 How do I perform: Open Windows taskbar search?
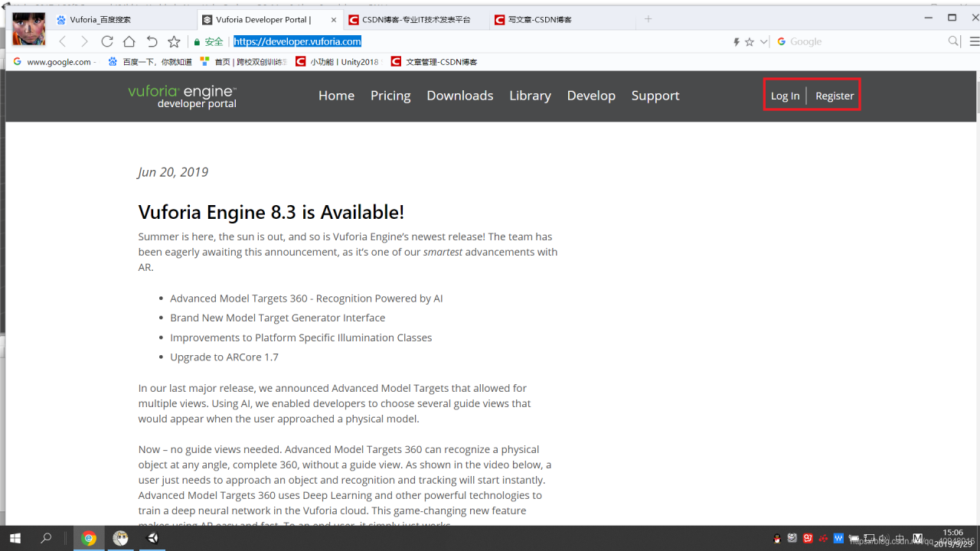click(x=46, y=538)
